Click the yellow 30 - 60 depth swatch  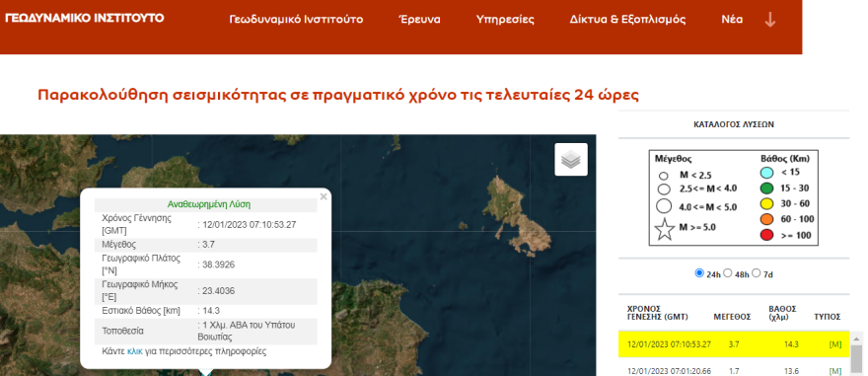(767, 203)
